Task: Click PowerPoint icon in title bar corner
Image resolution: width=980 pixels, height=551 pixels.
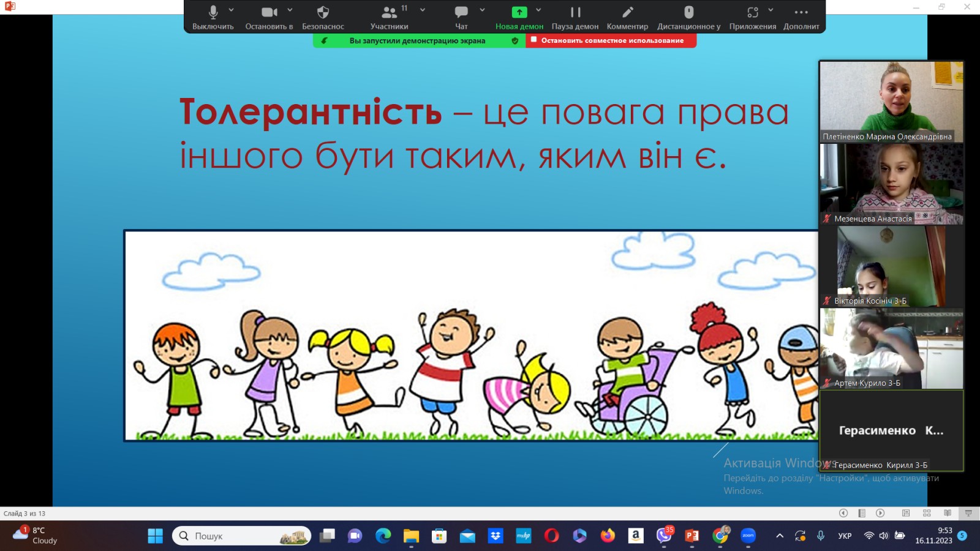Action: coord(10,6)
